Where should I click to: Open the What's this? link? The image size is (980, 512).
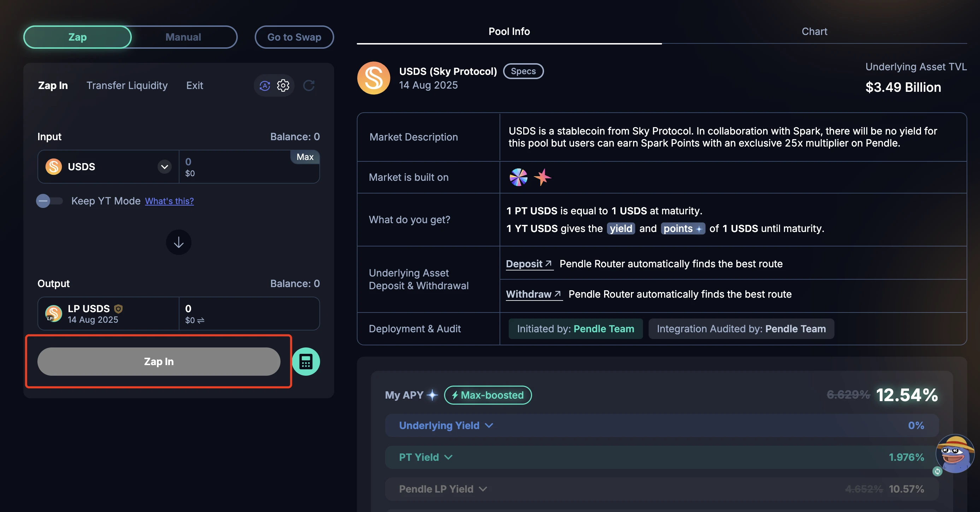coord(169,201)
